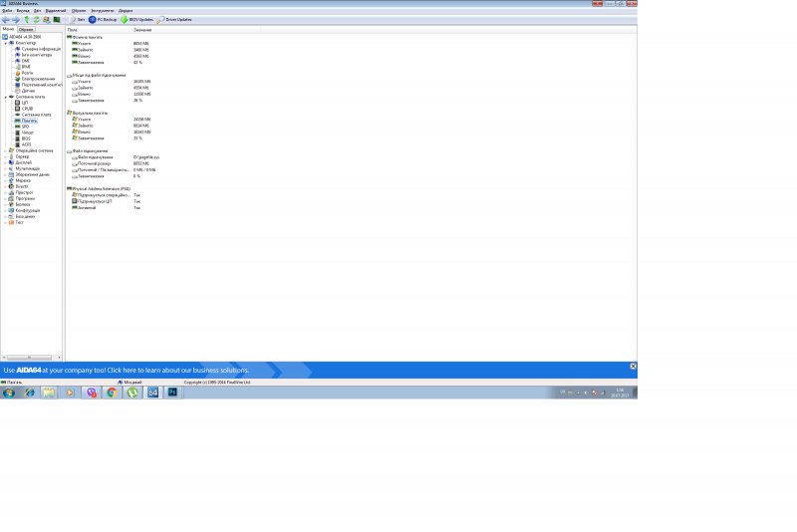Collapse the Комп'ютер tree node
797x532 pixels.
coord(4,43)
